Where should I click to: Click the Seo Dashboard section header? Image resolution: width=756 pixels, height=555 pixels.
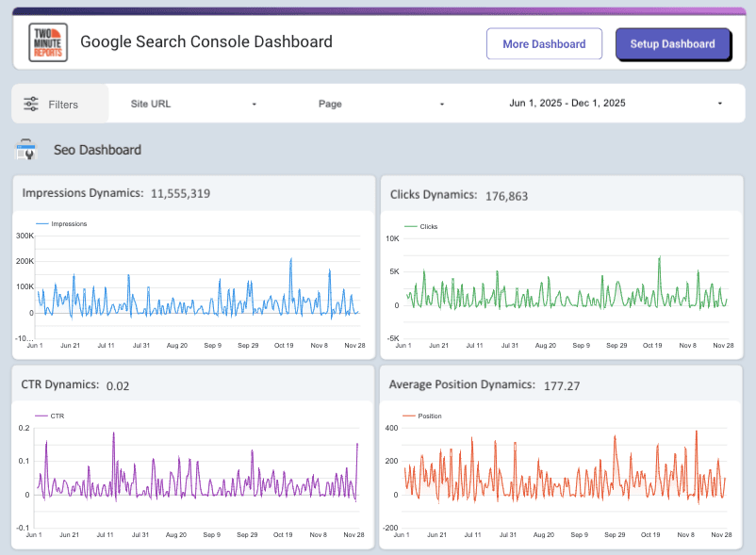tap(99, 149)
